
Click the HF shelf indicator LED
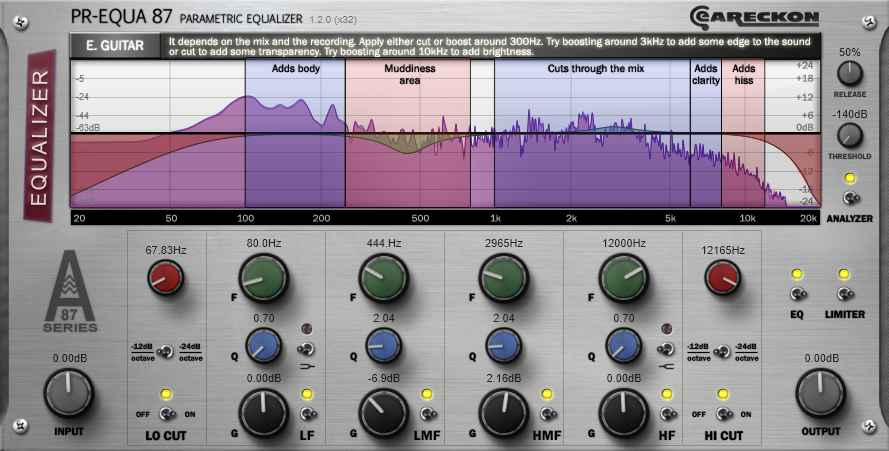point(667,330)
